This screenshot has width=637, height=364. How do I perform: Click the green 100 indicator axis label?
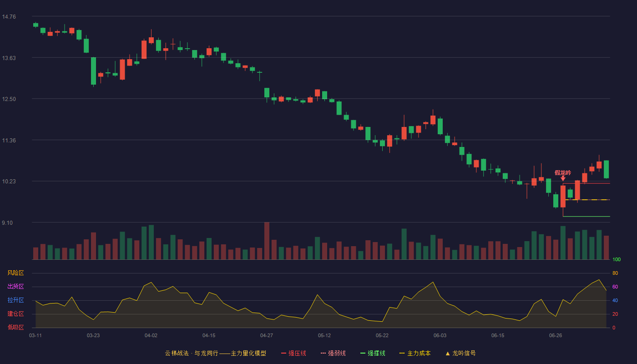point(617,260)
